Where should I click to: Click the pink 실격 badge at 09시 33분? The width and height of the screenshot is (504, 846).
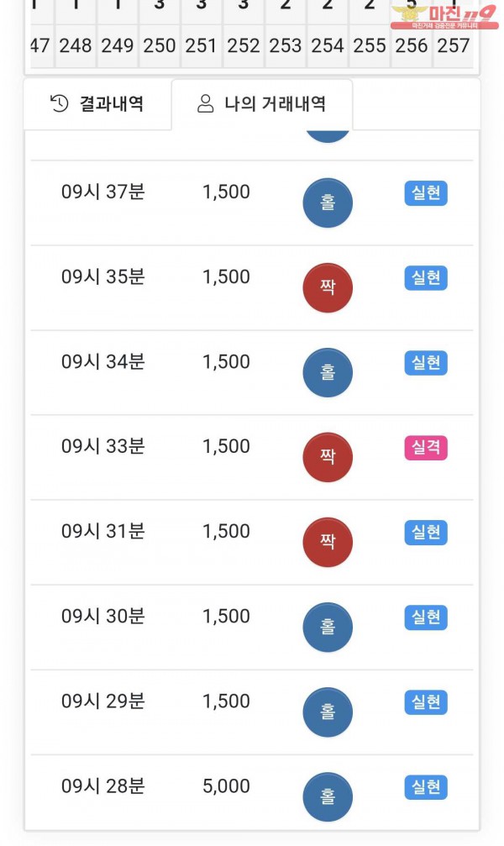click(x=426, y=448)
